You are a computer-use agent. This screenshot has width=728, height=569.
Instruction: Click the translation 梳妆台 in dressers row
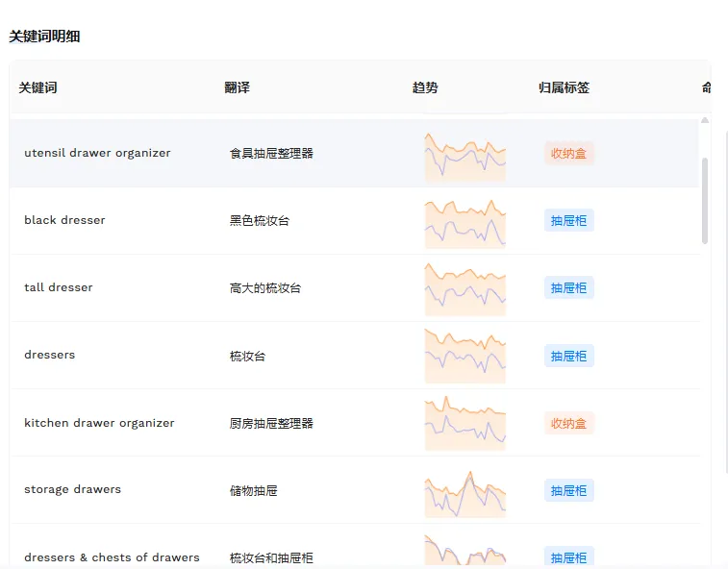click(247, 356)
